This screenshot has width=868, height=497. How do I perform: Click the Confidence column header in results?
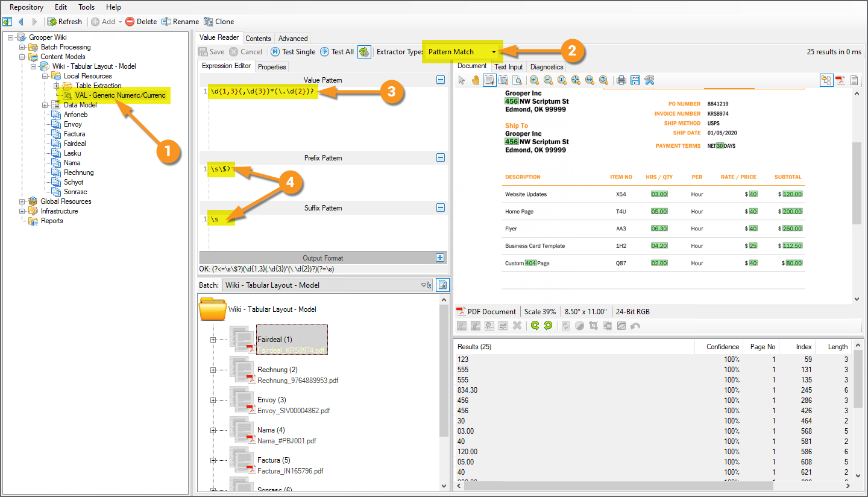coord(718,347)
